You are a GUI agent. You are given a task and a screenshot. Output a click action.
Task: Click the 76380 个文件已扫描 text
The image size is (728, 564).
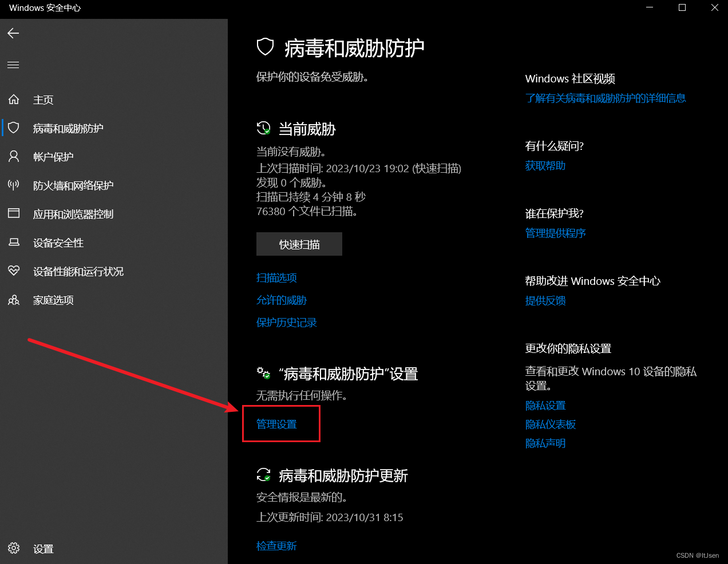click(307, 211)
